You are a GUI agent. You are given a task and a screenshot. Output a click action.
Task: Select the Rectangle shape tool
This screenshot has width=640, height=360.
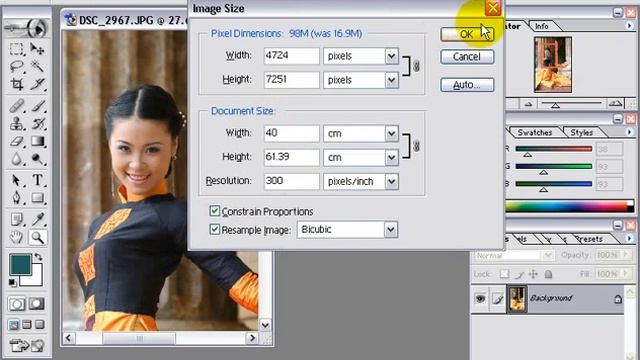[x=38, y=198]
